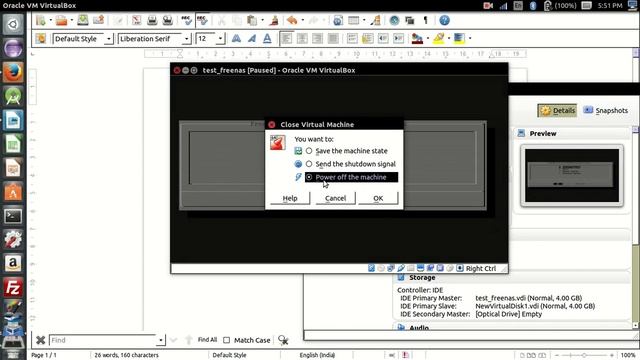Open the Find field history dropdown
The height and width of the screenshot is (360, 640).
(x=161, y=340)
